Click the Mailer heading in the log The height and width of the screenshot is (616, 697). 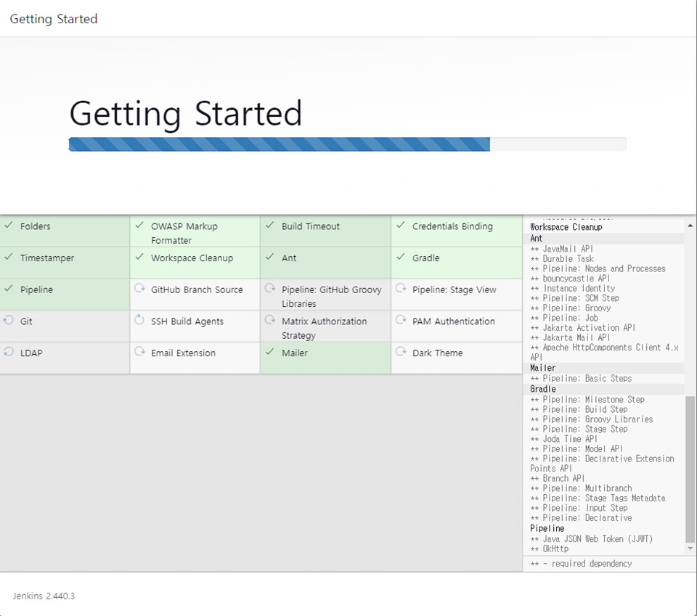(543, 368)
